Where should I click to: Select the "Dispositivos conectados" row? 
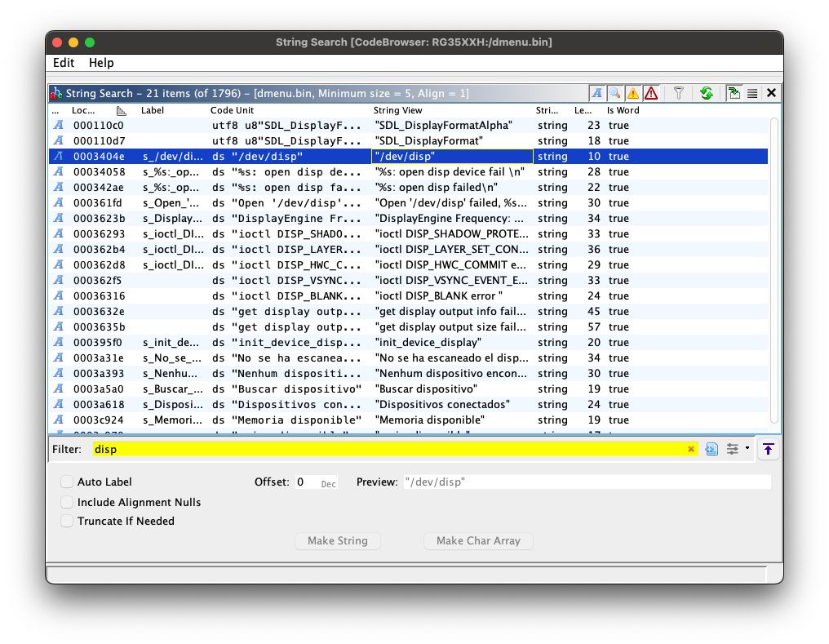[408, 405]
